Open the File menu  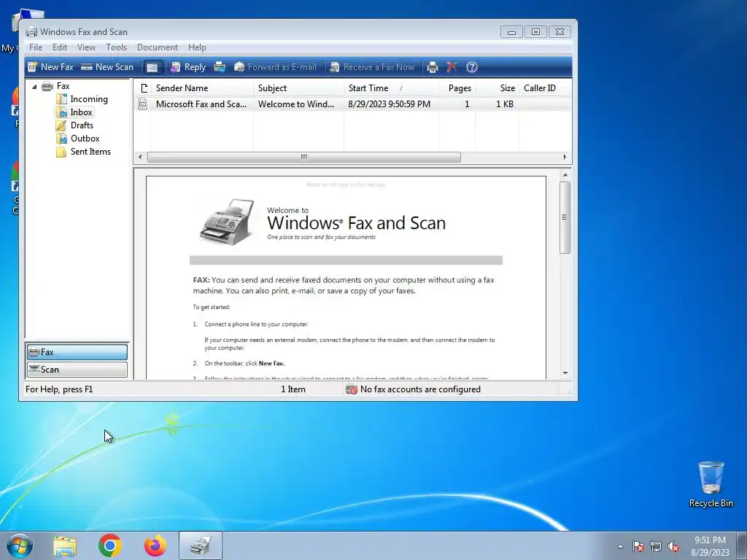click(36, 47)
